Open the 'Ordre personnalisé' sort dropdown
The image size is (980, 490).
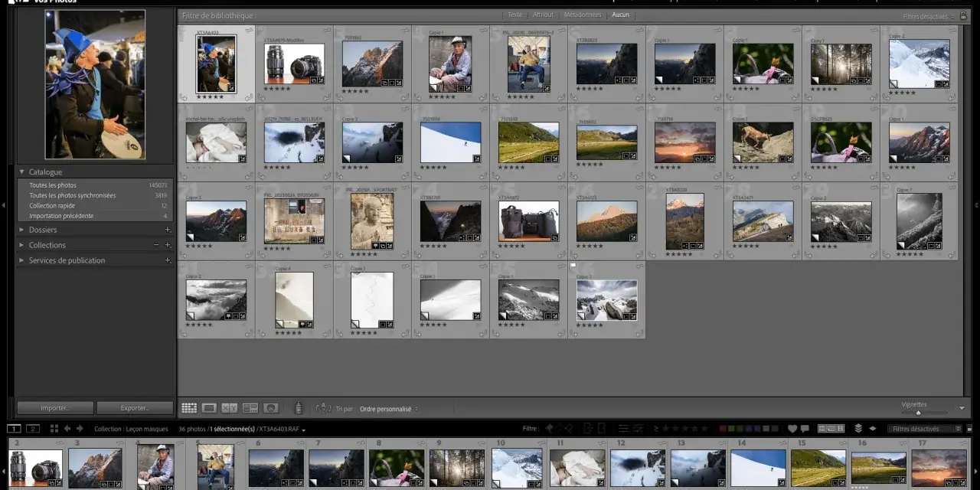pyautogui.click(x=389, y=409)
